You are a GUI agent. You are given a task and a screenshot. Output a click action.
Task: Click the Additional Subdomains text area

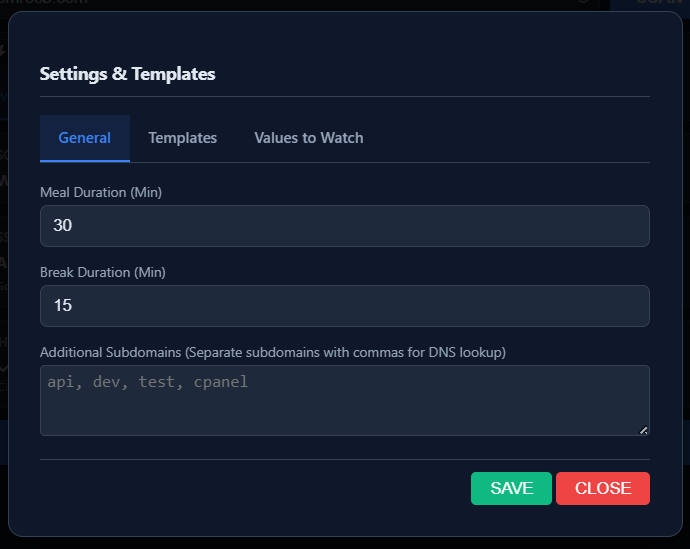tap(345, 400)
